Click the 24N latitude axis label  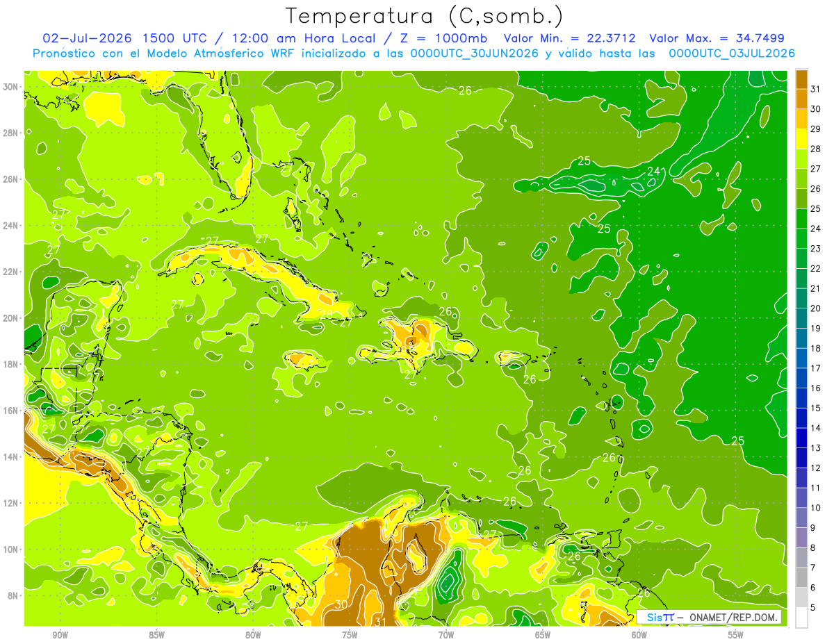tap(10, 226)
